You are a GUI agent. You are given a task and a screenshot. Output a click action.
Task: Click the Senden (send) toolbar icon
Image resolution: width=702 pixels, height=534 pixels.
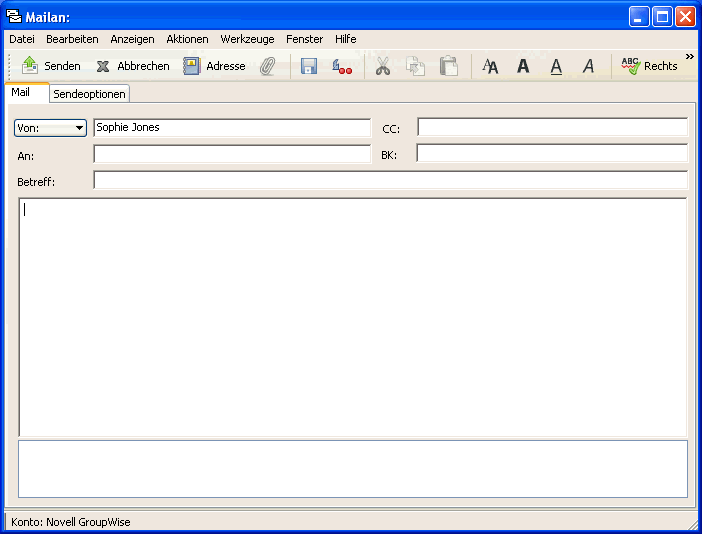tap(30, 65)
